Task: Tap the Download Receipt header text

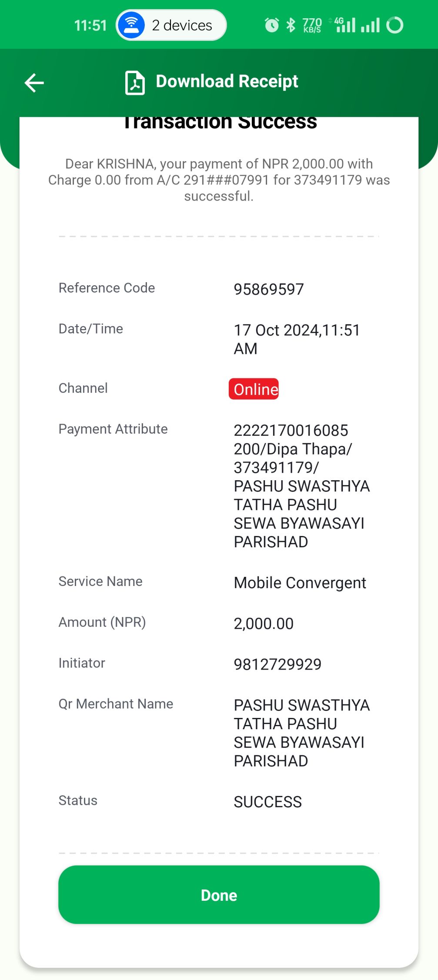Action: click(227, 81)
